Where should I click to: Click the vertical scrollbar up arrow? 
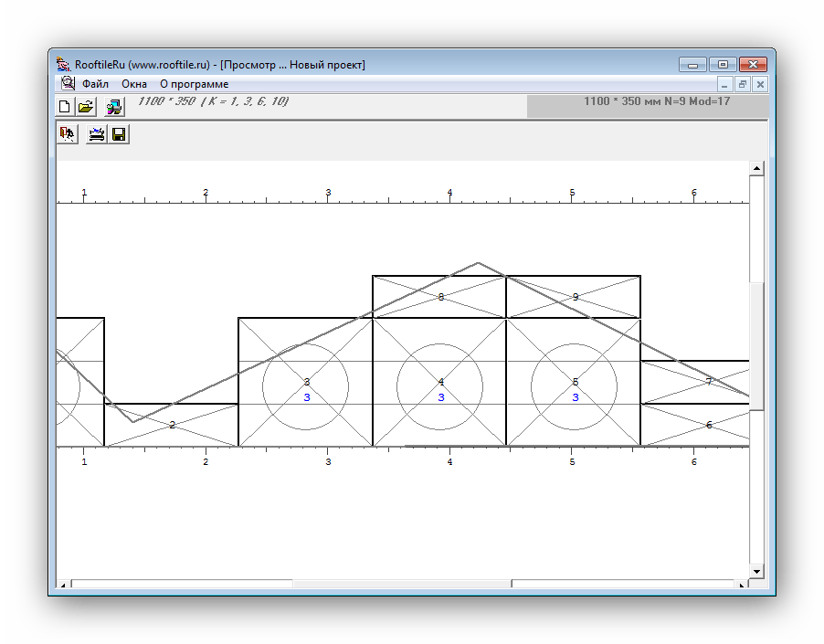[x=756, y=169]
